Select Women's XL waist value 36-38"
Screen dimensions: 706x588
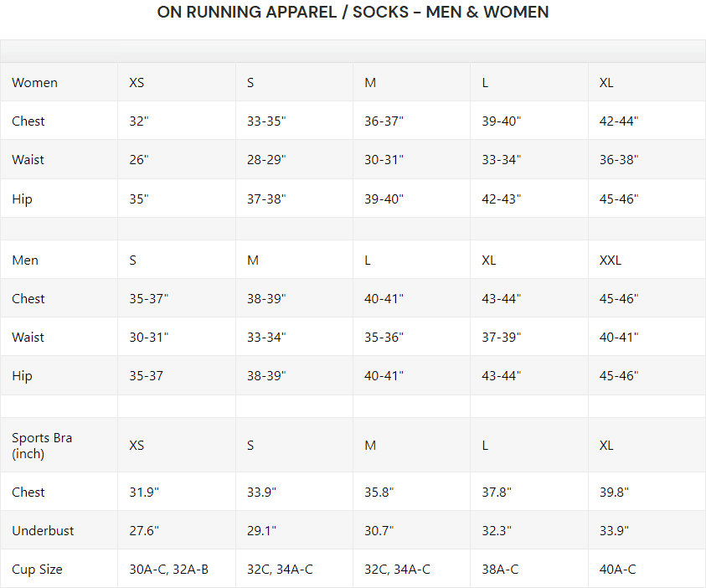coord(619,160)
